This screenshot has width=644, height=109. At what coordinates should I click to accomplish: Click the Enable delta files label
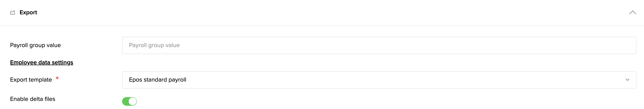pyautogui.click(x=32, y=99)
